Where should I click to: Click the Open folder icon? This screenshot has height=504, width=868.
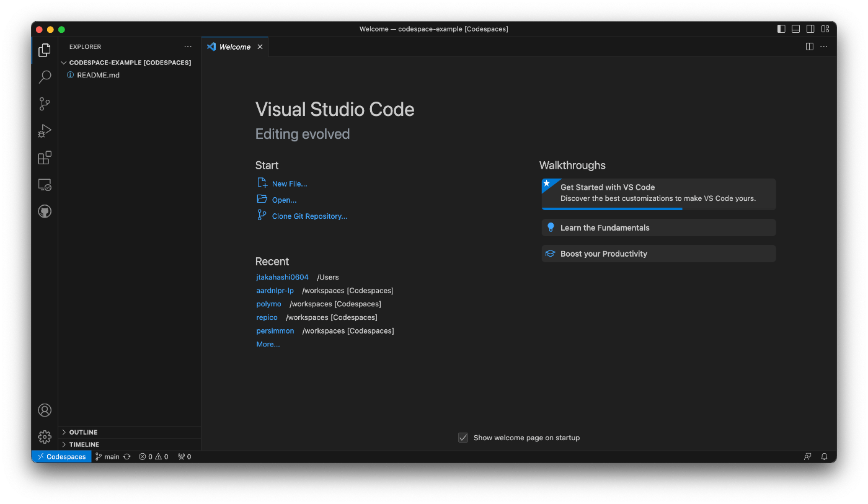262,199
